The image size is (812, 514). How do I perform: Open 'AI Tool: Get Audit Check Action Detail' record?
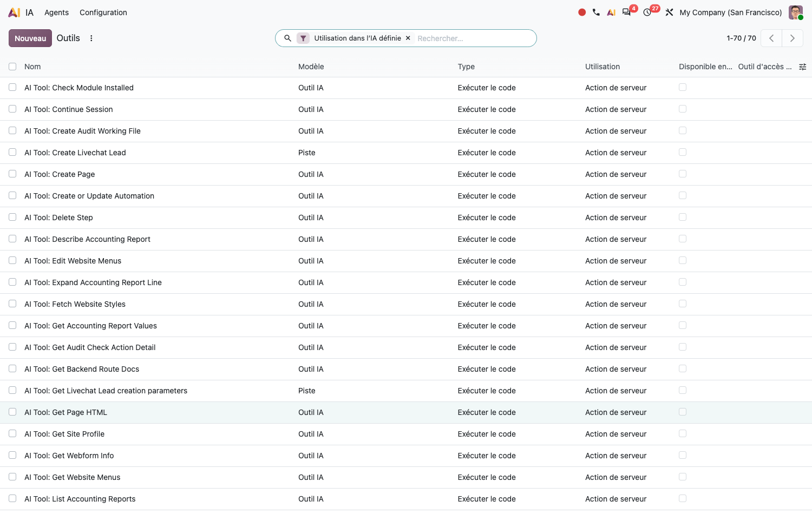tap(90, 347)
